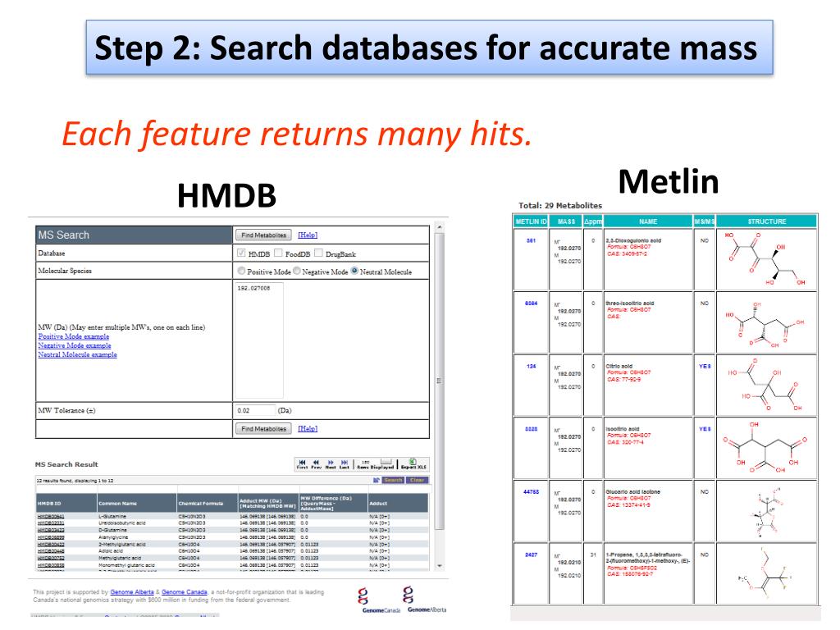The height and width of the screenshot is (630, 840).
Task: Click the Prev page arrows icon
Action: [x=316, y=464]
